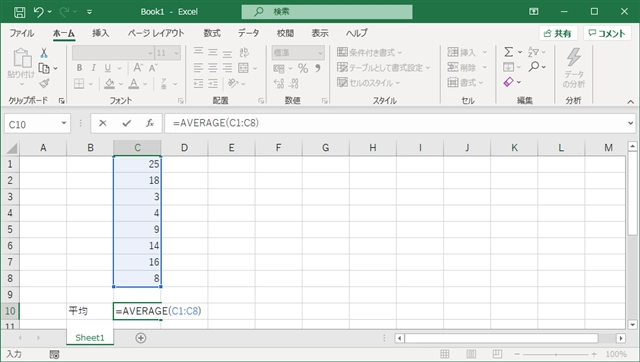This screenshot has height=362, width=640.
Task: Click the Format Painter brush icon
Action: [x=44, y=84]
